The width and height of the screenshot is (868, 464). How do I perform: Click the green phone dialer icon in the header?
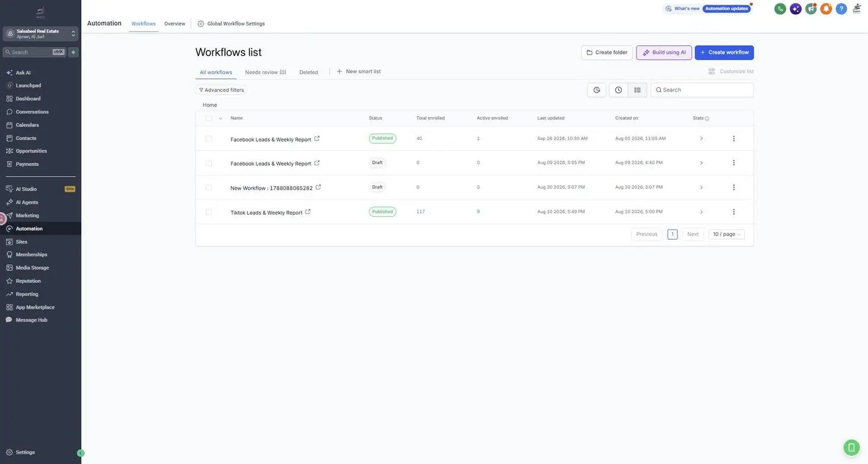[x=780, y=9]
